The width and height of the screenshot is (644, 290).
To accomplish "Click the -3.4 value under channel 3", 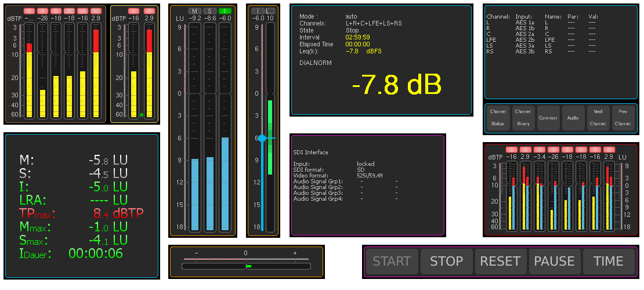I will coord(539,157).
